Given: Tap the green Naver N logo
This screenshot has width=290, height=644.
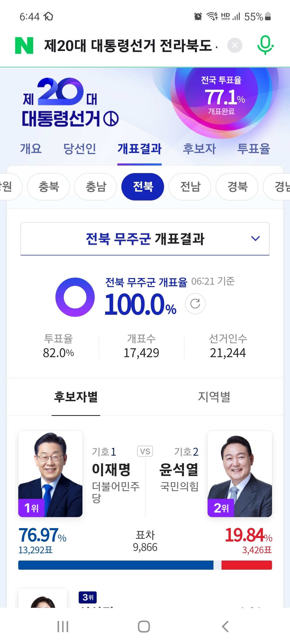Looking at the screenshot, I should tap(24, 46).
